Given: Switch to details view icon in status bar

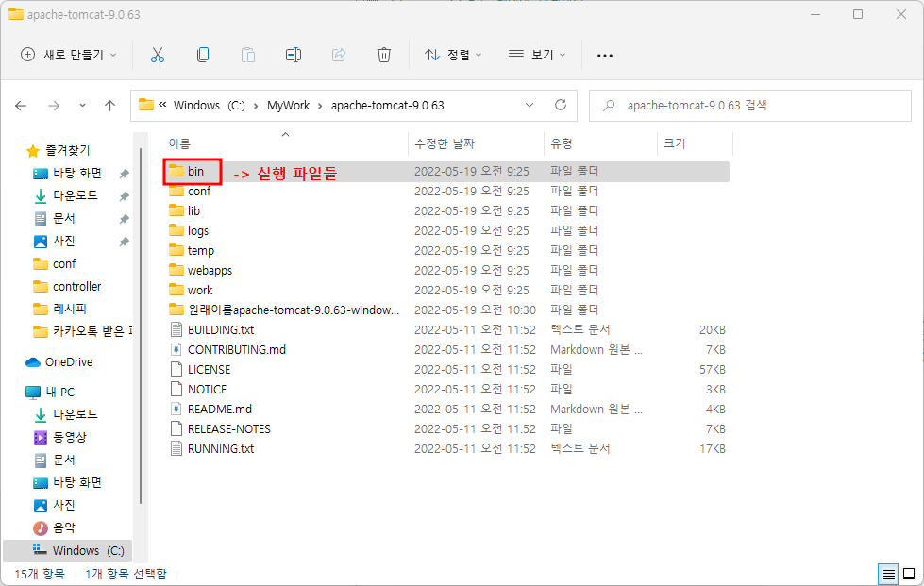Looking at the screenshot, I should click(x=889, y=573).
